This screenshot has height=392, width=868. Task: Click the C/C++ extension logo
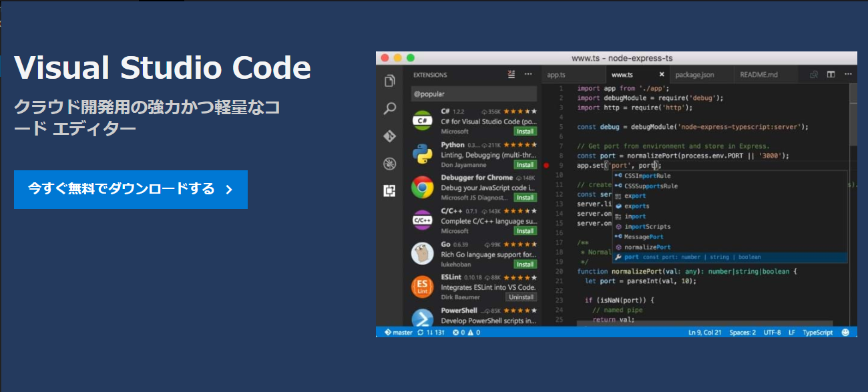click(422, 220)
